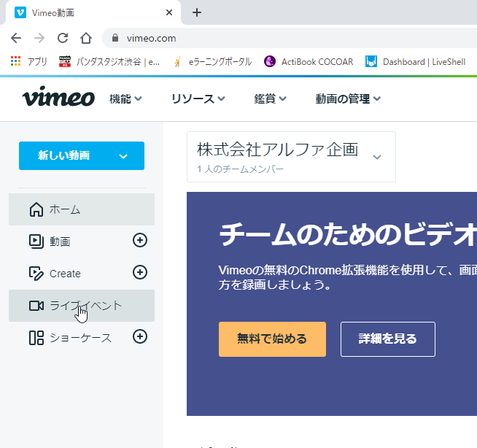Open the 株式会社アルファ企画 team selector
The height and width of the screenshot is (448, 477).
291,157
